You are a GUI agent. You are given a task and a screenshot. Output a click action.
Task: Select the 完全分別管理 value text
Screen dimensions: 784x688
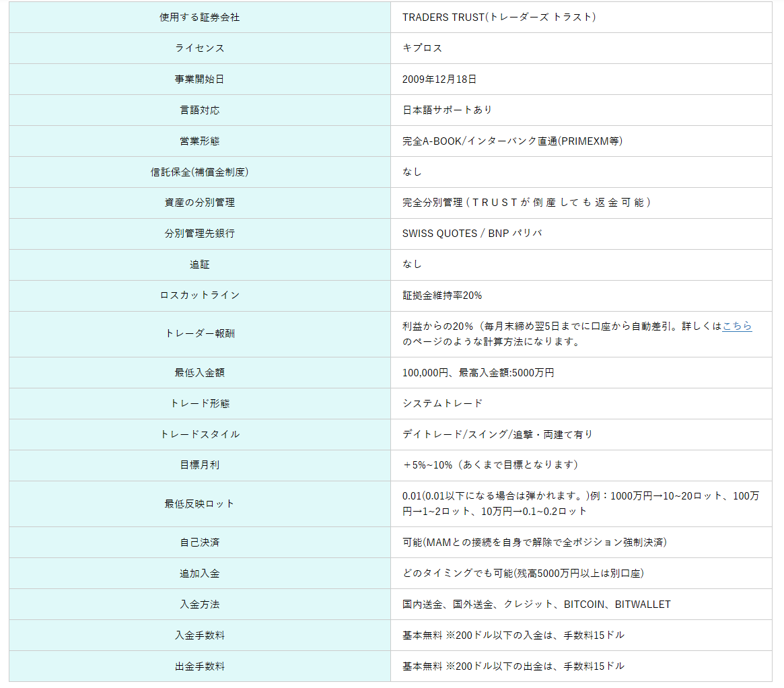[x=526, y=203]
